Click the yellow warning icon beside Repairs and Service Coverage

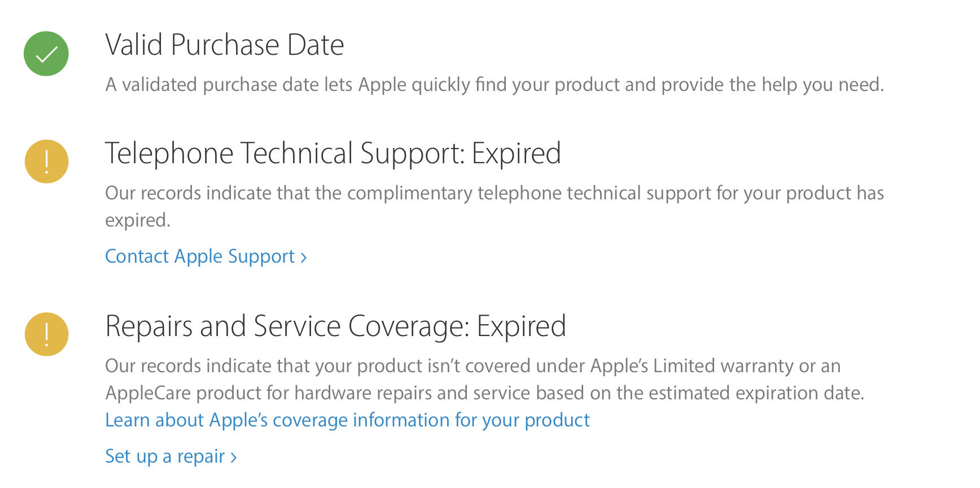(46, 334)
